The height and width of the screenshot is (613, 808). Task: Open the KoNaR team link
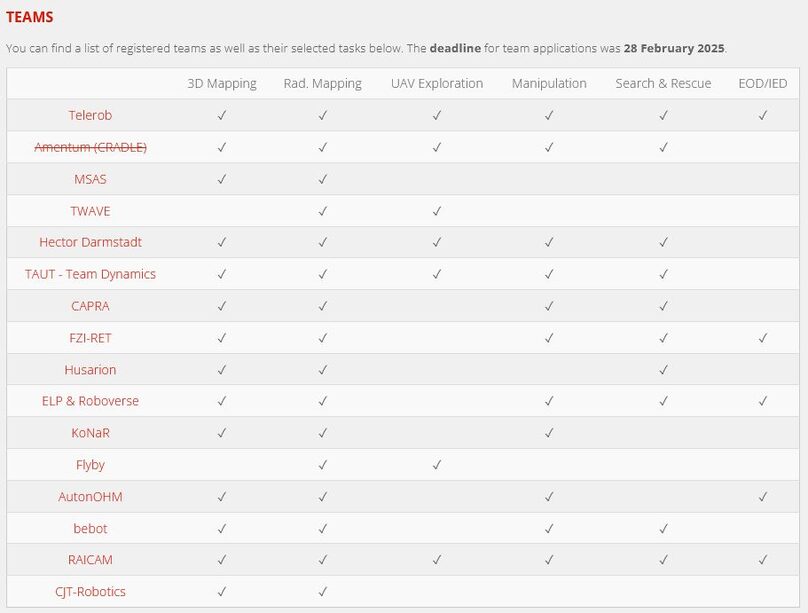pyautogui.click(x=90, y=433)
